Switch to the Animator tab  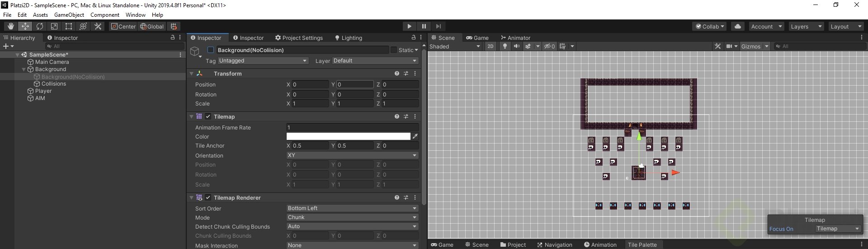tap(515, 38)
